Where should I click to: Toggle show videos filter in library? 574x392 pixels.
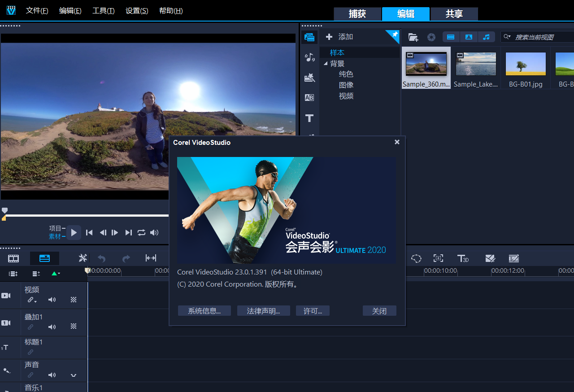click(451, 37)
